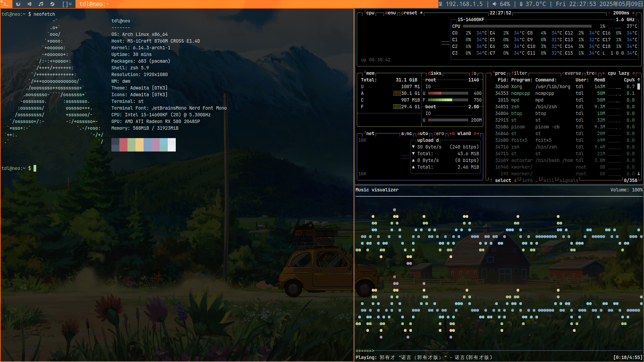
Task: Open the signals menu for a process
Action: point(569,180)
